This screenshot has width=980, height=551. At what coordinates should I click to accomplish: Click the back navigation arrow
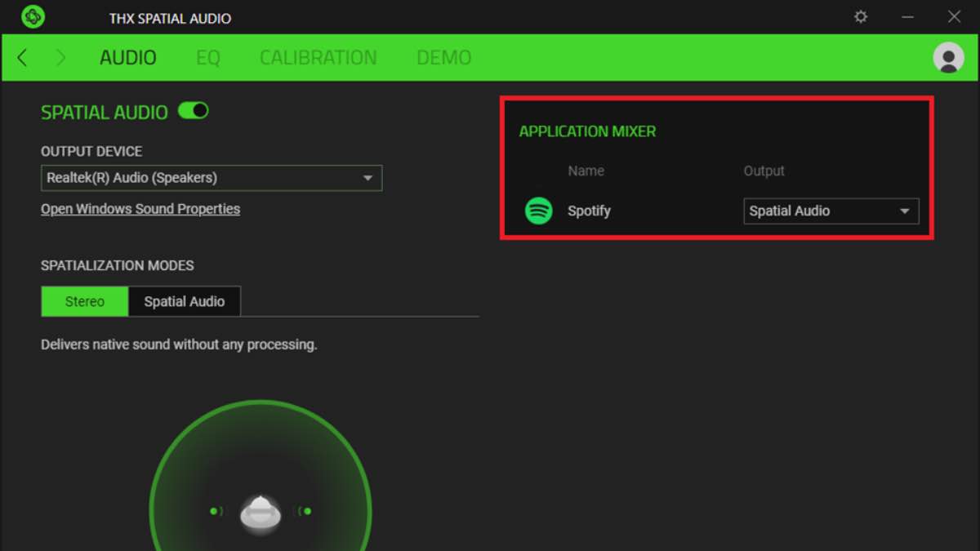[x=22, y=57]
